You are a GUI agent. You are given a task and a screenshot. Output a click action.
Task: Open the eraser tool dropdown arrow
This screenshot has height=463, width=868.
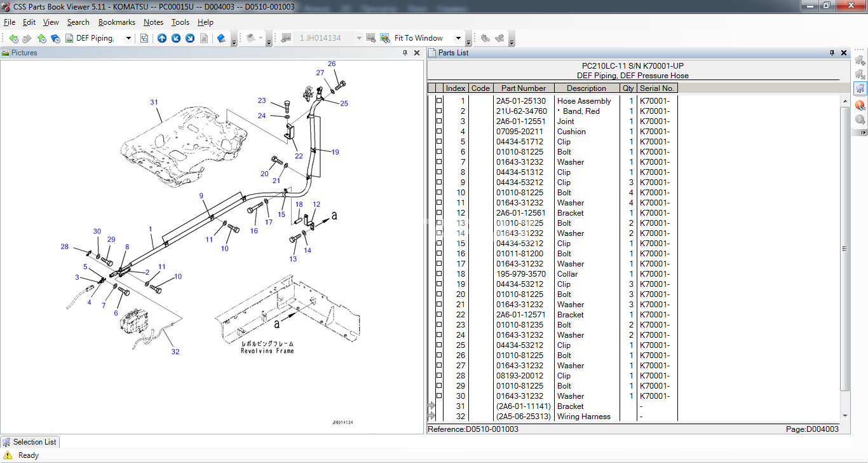[261, 38]
